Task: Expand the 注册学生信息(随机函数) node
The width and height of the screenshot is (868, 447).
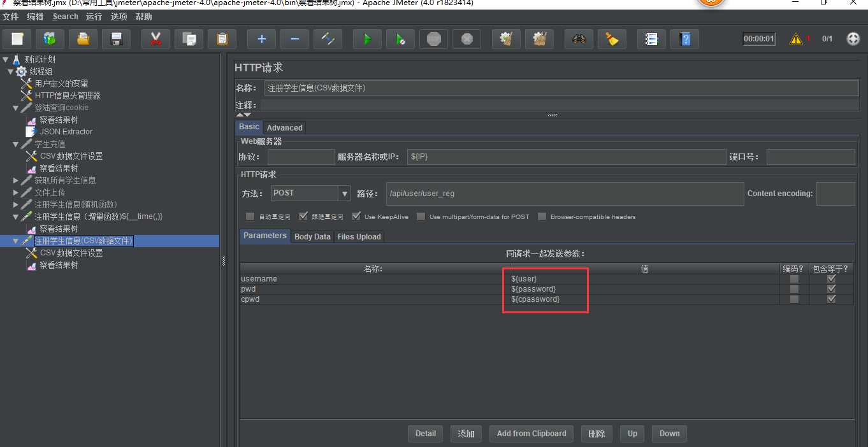Action: [16, 204]
